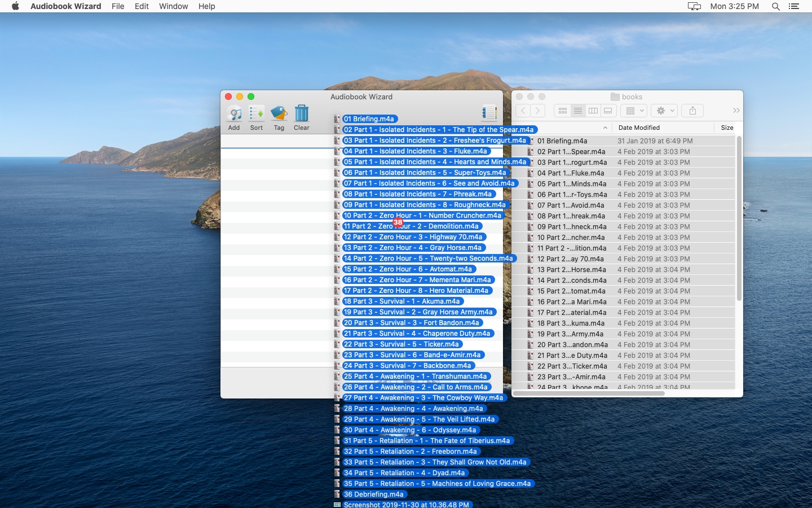
Task: Click the Clear trash can icon
Action: coord(302,113)
